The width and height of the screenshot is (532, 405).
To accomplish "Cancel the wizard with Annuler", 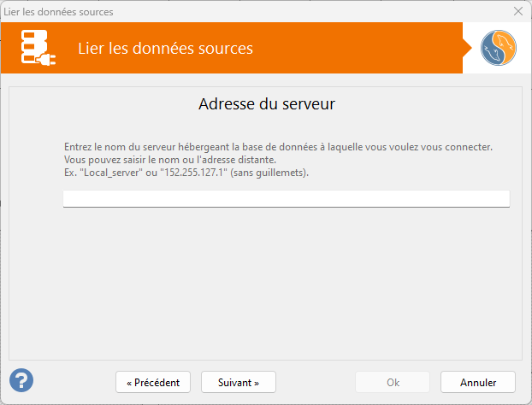I will 478,382.
